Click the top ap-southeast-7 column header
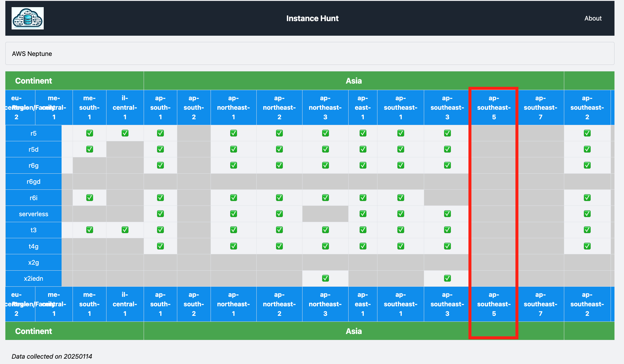Viewport: 624px width, 364px height. pyautogui.click(x=541, y=107)
